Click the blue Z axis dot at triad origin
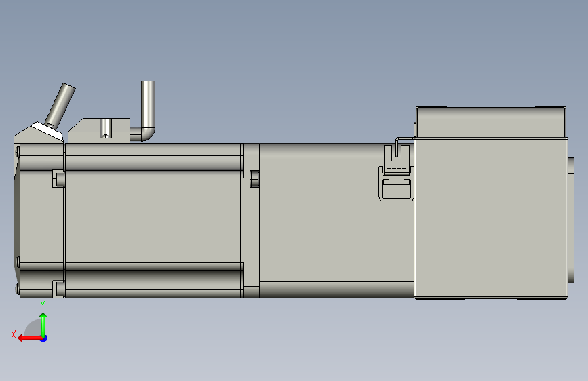 (44, 338)
